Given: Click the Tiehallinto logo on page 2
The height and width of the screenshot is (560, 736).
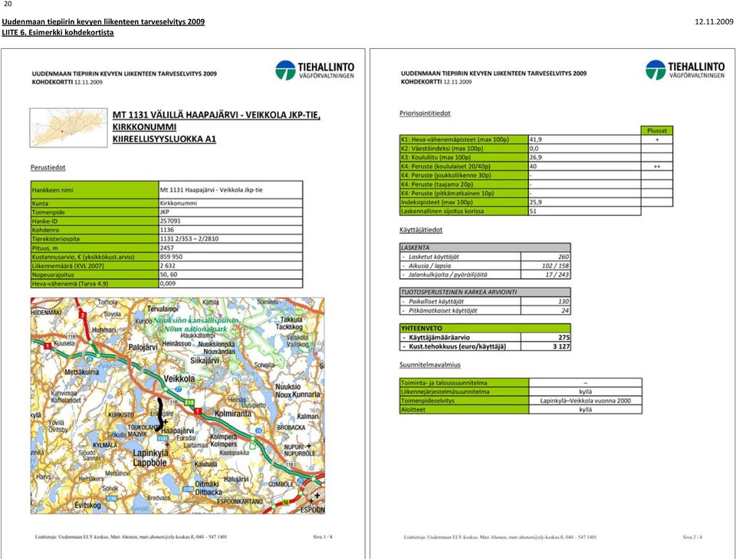Looking at the screenshot, I should (x=685, y=70).
